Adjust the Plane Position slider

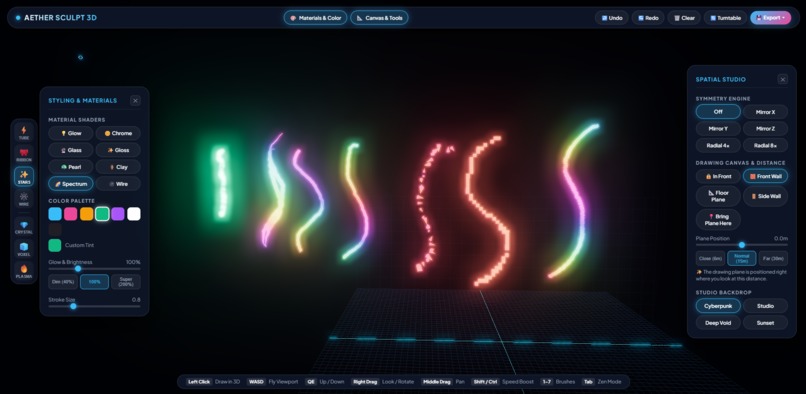(742, 245)
